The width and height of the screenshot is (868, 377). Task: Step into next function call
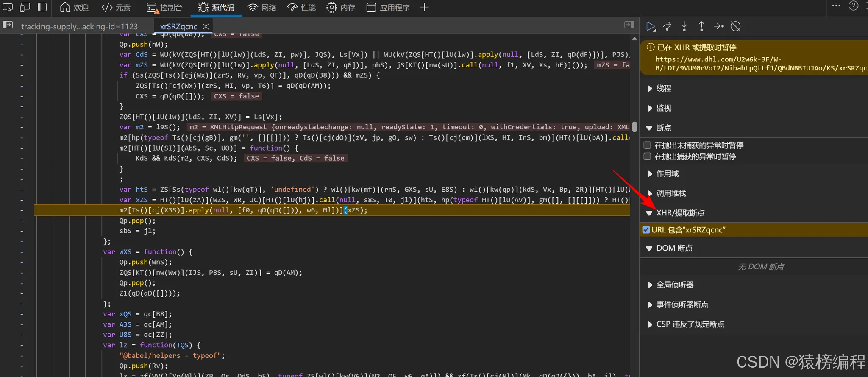(x=684, y=26)
